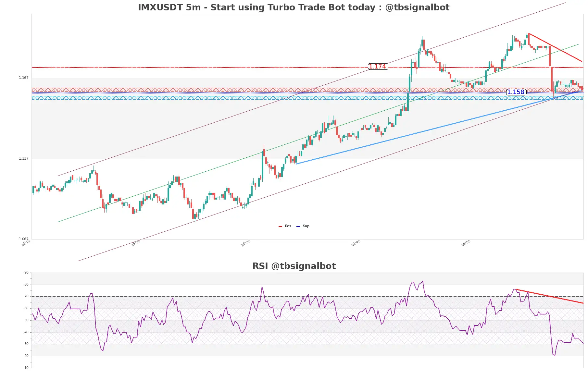Click the 1.158 support price label
This screenshot has width=588, height=392.
pos(516,92)
